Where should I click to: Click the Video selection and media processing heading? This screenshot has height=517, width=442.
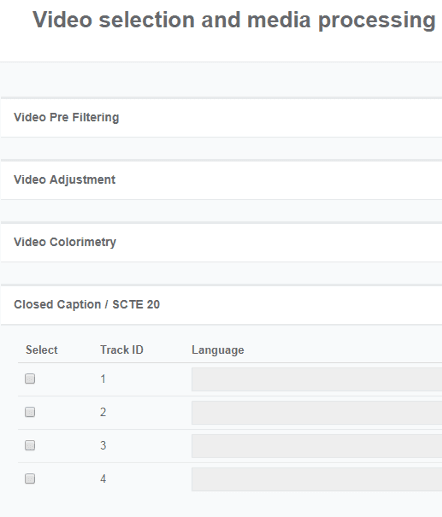tap(234, 20)
